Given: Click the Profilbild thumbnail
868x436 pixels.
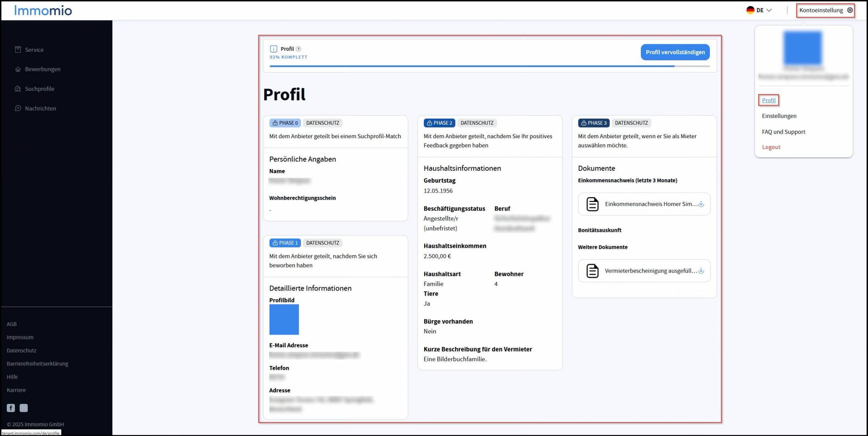Looking at the screenshot, I should click(284, 320).
